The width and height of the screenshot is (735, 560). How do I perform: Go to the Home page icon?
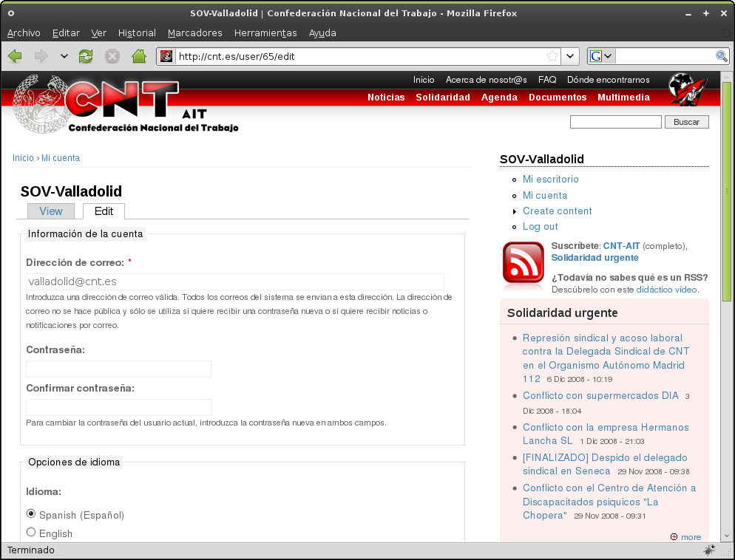[x=139, y=56]
